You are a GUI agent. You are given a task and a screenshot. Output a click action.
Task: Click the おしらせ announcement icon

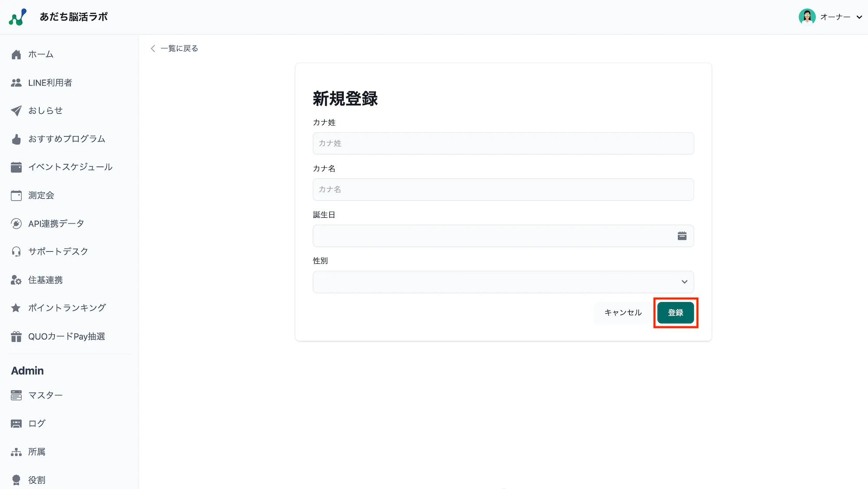16,111
